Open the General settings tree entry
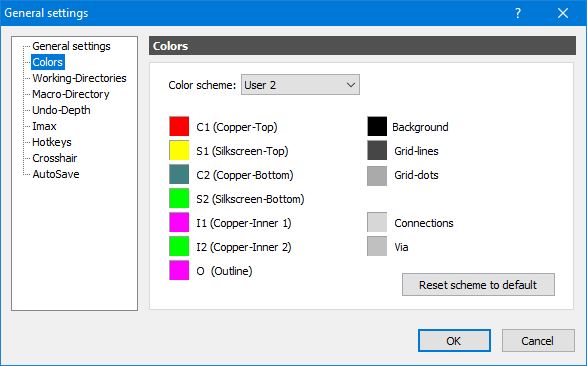Screen dimensions: 587x366 [71, 46]
